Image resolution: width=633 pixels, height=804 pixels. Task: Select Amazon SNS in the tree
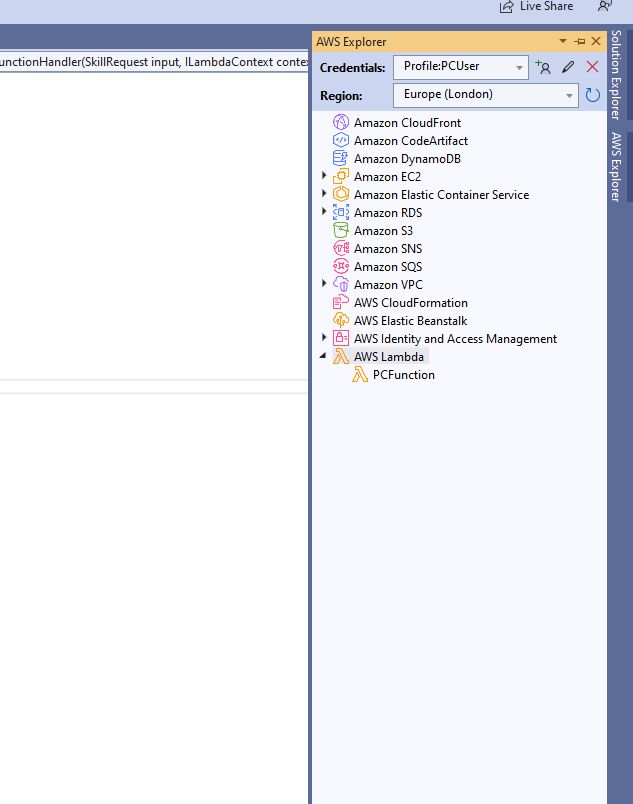point(387,249)
